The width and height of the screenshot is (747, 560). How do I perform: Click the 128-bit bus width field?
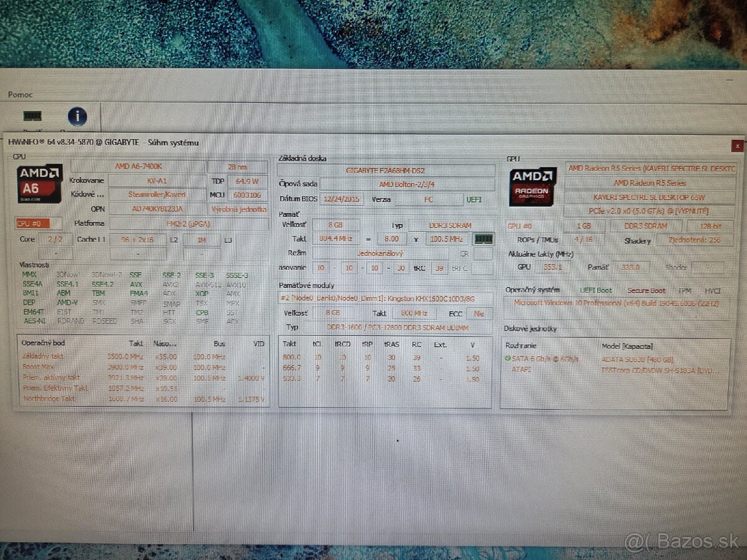click(710, 226)
